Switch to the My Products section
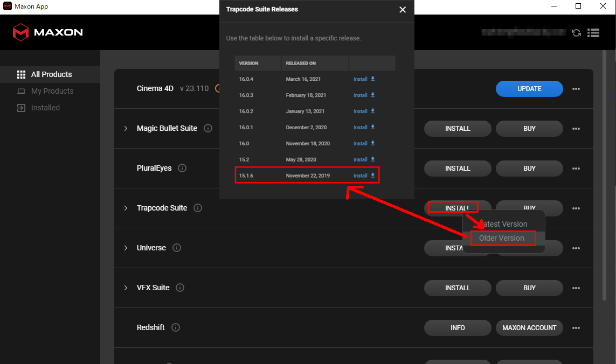616x364 pixels. (52, 91)
